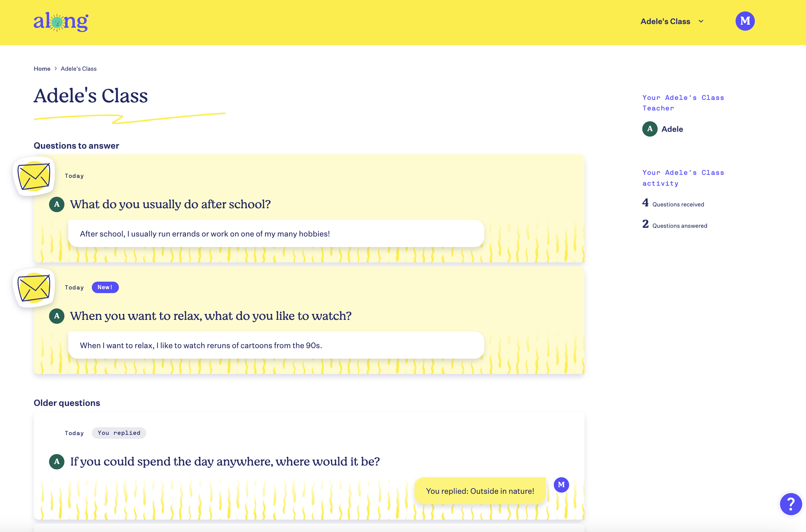Screen dimensions: 806x532
Task: Open envelope icon on the relax question
Action: pos(34,288)
